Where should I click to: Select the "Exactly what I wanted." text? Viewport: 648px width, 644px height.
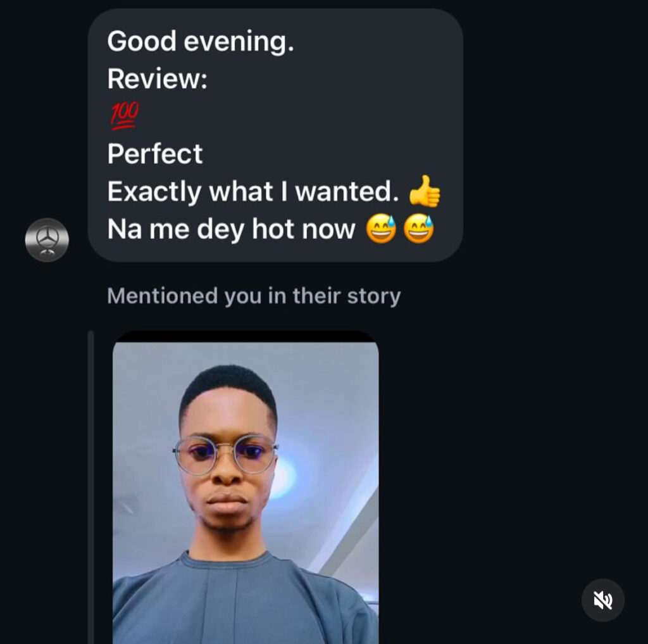click(253, 191)
